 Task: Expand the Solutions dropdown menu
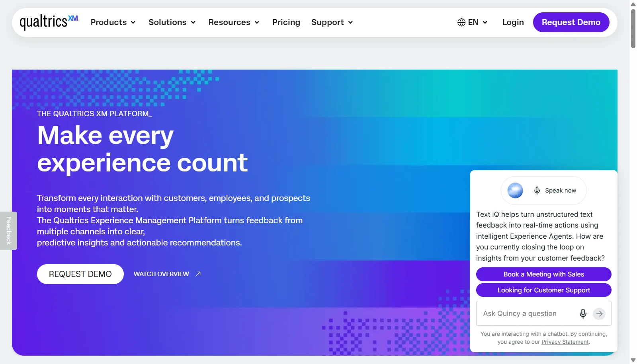coord(172,22)
